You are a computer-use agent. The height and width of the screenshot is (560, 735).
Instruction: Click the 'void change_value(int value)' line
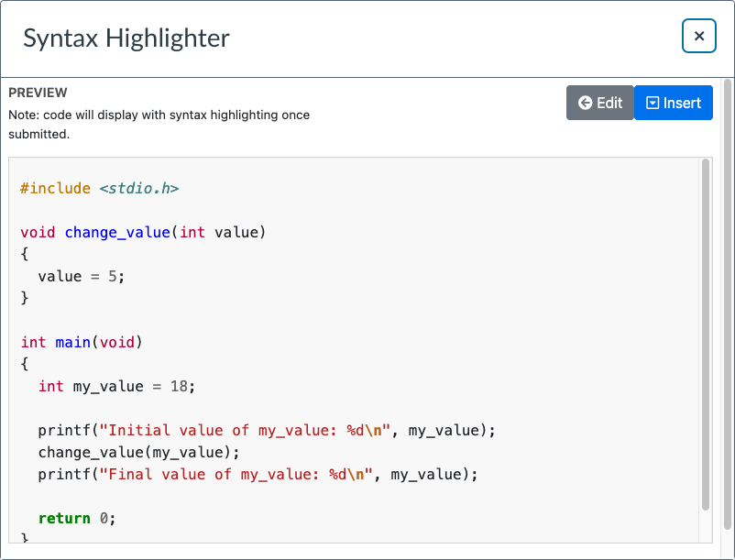pos(143,233)
